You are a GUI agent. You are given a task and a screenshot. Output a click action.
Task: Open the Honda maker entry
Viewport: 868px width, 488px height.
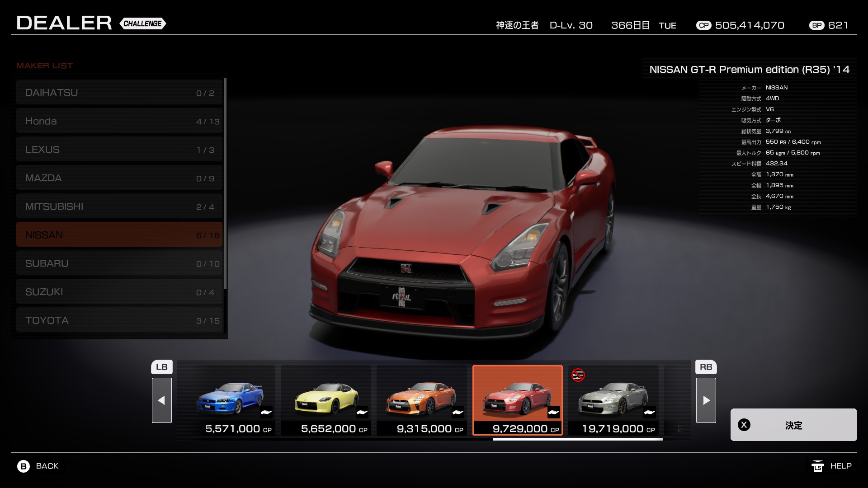click(119, 121)
